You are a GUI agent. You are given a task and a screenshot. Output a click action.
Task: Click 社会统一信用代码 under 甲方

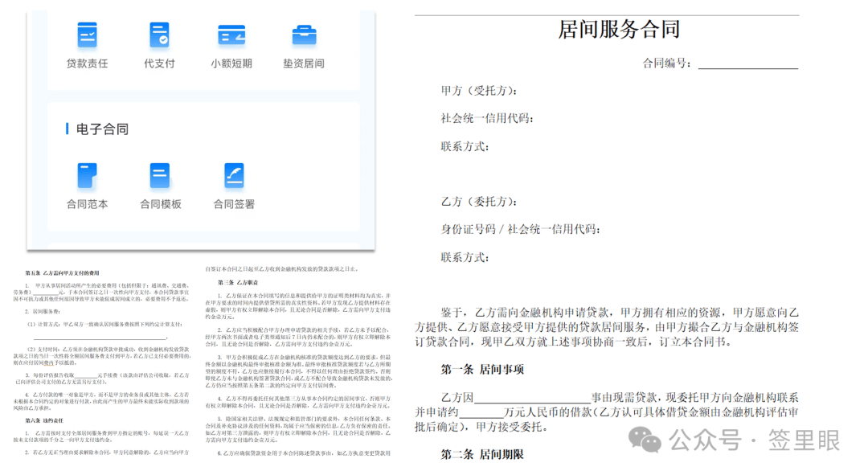point(487,118)
